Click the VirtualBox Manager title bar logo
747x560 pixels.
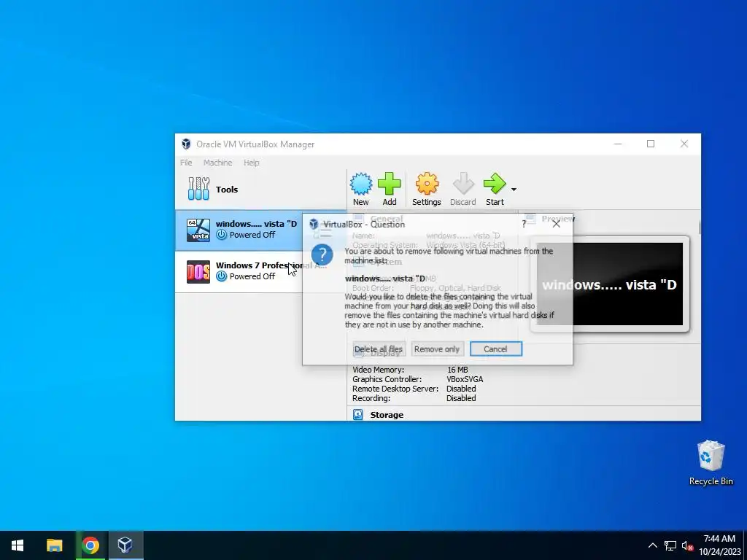point(186,144)
